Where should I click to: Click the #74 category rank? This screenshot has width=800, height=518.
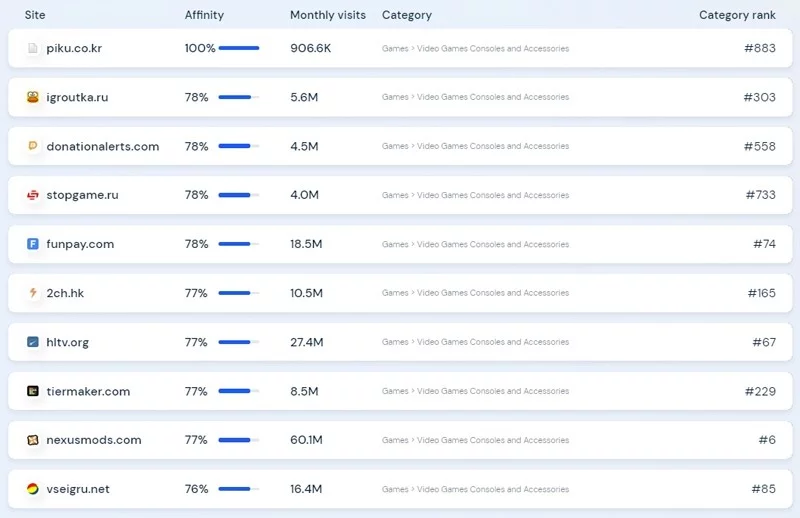(x=764, y=244)
